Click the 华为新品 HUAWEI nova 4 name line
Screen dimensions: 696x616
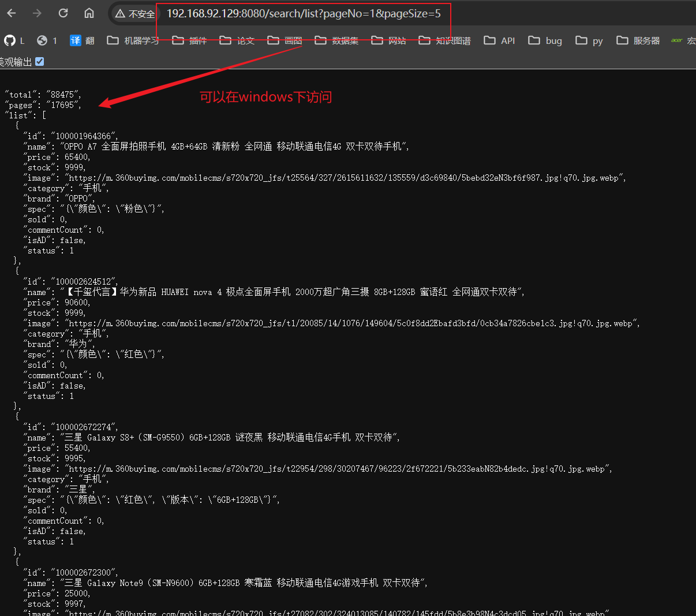(x=274, y=292)
